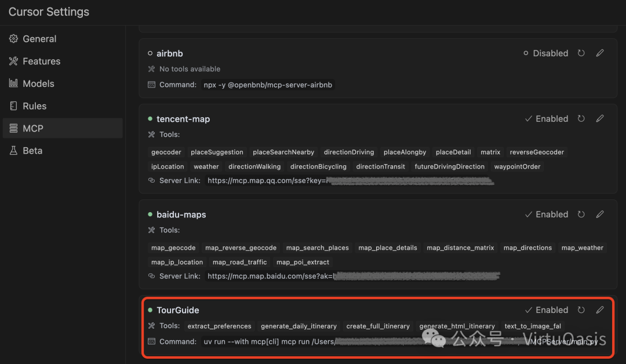The height and width of the screenshot is (364, 626).
Task: Click the placeAlongby tool tag
Action: pyautogui.click(x=405, y=152)
